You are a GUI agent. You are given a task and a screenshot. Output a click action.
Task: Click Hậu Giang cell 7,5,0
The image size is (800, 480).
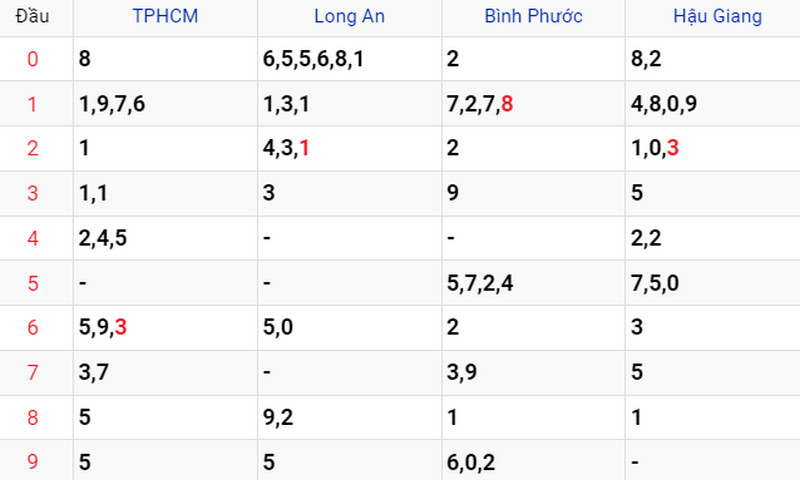tap(655, 283)
